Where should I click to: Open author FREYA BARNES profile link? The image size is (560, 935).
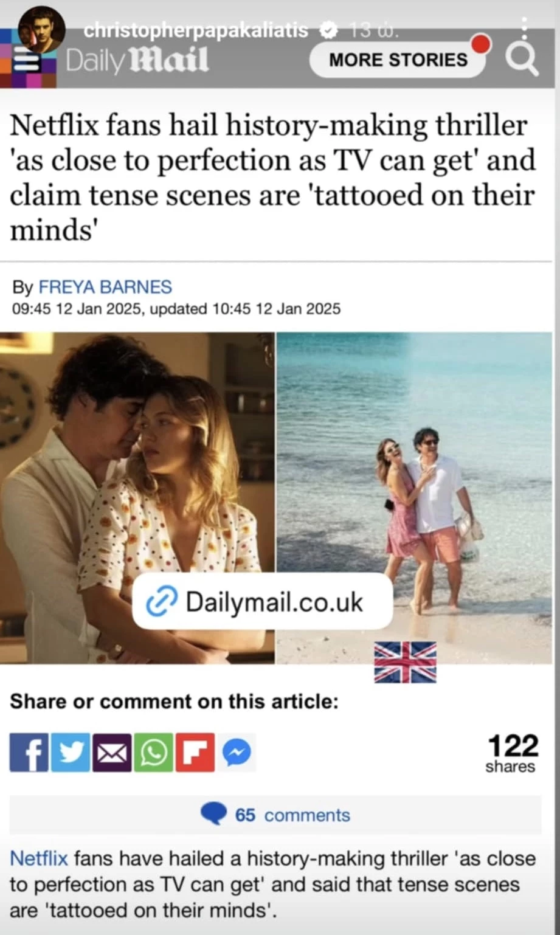pyautogui.click(x=105, y=287)
